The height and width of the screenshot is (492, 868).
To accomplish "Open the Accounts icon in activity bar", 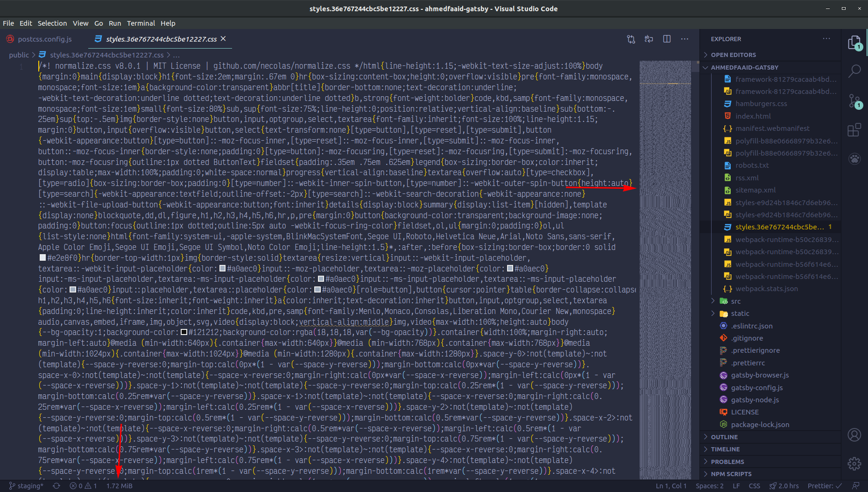I will pyautogui.click(x=854, y=435).
